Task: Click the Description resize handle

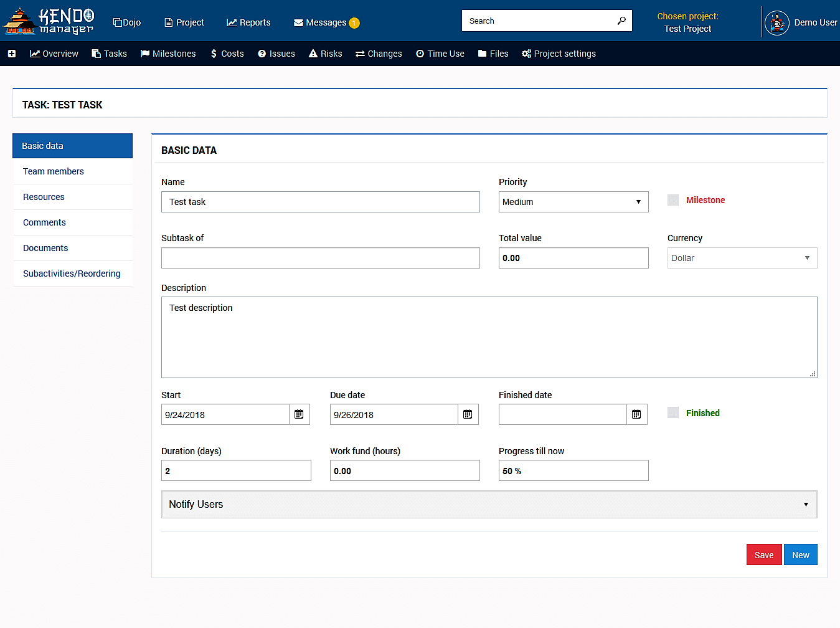Action: click(813, 374)
